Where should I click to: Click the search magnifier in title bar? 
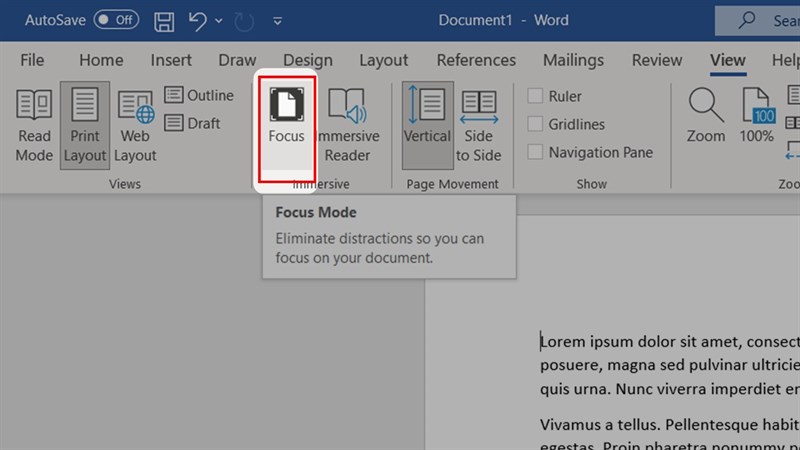tap(746, 20)
